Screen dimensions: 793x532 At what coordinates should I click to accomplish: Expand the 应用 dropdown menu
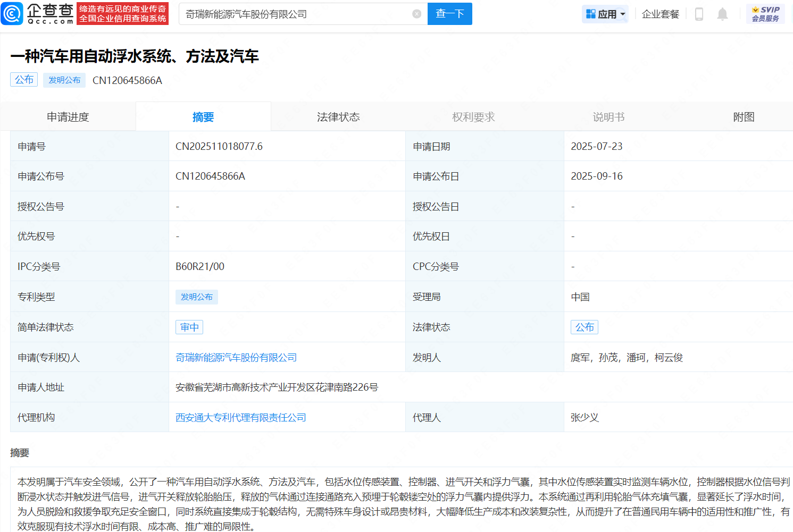(x=605, y=14)
